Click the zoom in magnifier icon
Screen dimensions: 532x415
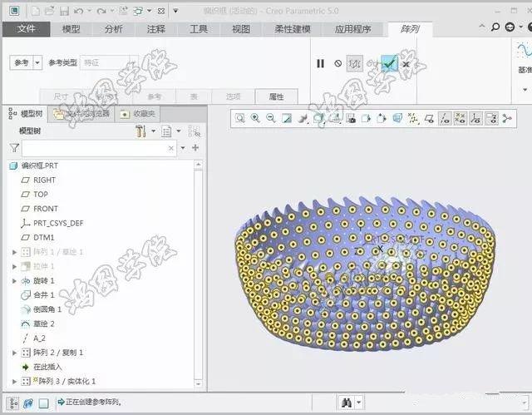pos(255,118)
